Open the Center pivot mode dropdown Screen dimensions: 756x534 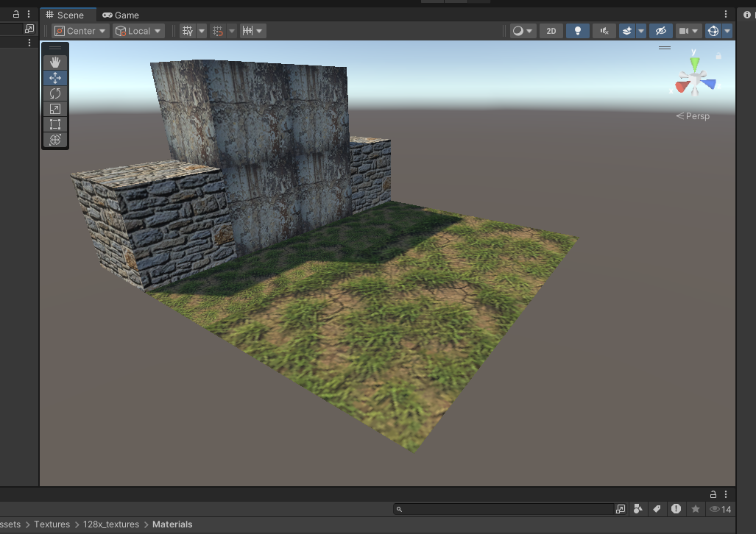point(80,31)
